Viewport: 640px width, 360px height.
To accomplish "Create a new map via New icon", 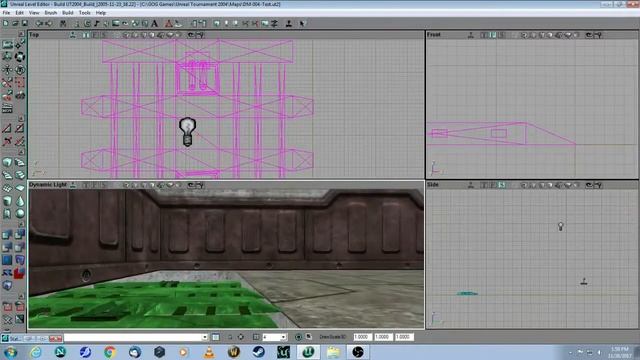I will (x=6, y=24).
